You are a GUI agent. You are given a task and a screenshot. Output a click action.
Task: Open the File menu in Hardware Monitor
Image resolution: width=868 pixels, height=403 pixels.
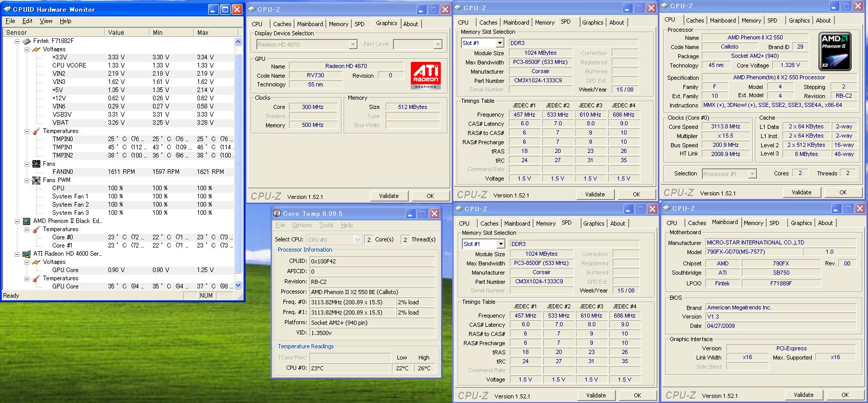point(10,21)
